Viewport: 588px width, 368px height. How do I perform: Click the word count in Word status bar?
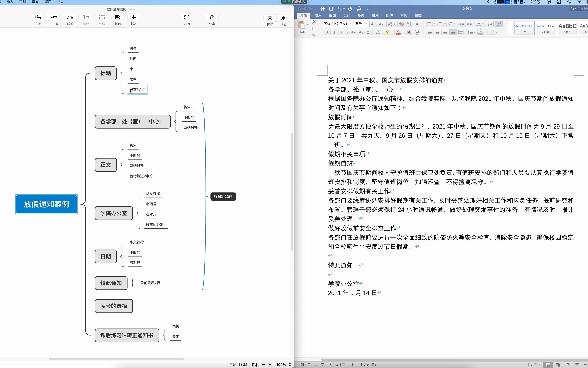pyautogui.click(x=337, y=365)
